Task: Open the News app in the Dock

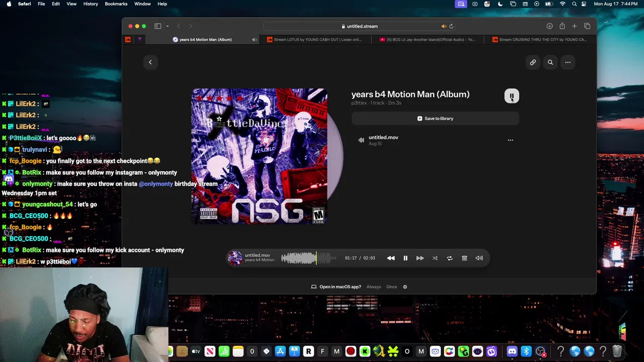Action: click(210, 351)
